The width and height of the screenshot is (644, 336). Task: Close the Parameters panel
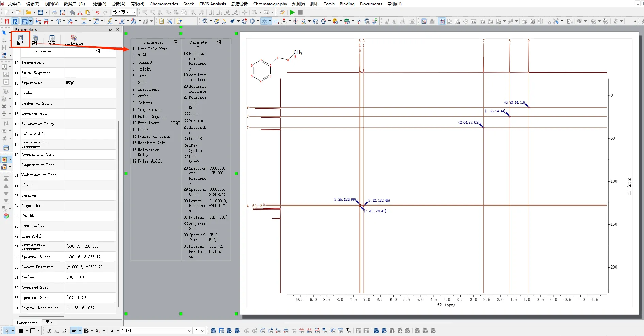click(118, 29)
